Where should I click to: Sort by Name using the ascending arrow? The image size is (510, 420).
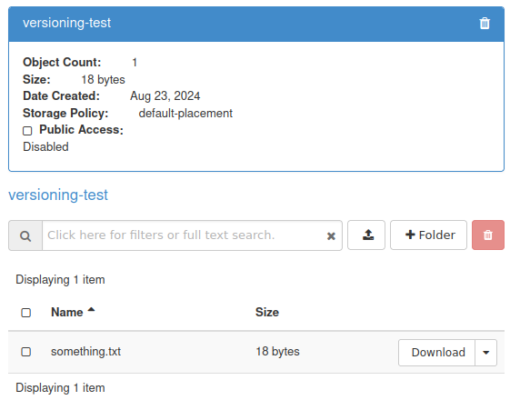[x=91, y=310]
